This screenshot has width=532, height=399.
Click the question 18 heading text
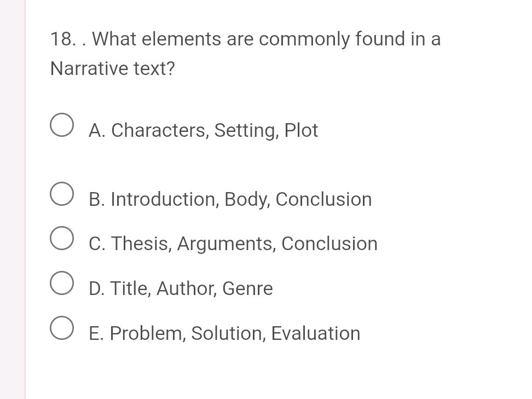tap(245, 39)
